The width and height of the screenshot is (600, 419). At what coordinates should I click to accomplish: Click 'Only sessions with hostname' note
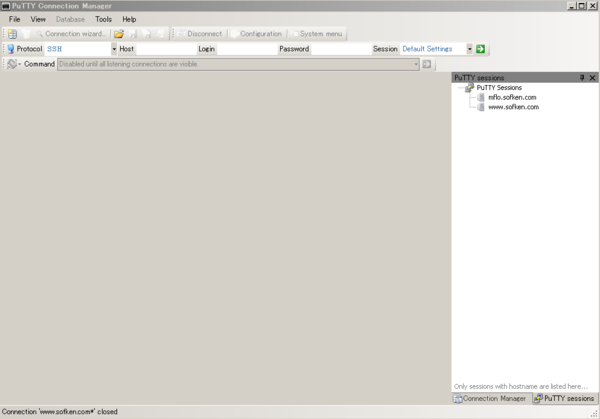[x=521, y=386]
